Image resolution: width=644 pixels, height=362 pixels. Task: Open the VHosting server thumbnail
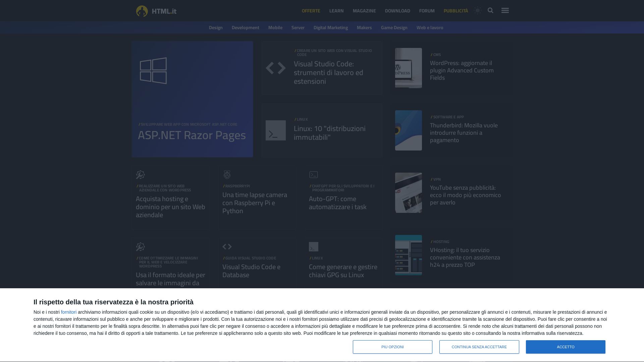click(409, 255)
